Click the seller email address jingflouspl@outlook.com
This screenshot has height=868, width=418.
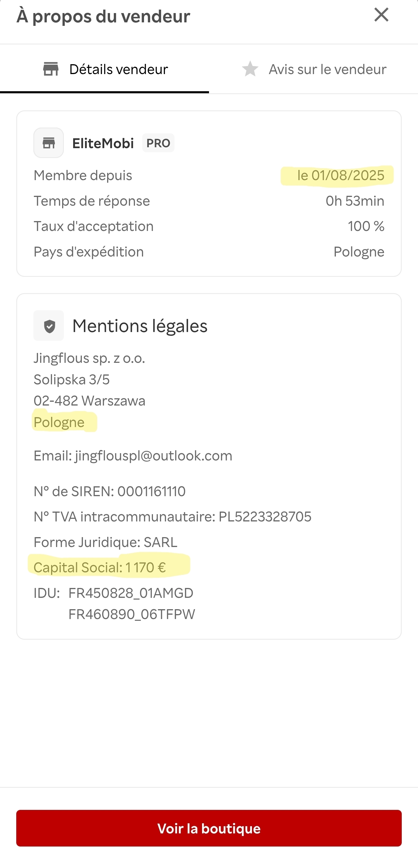[x=153, y=455]
